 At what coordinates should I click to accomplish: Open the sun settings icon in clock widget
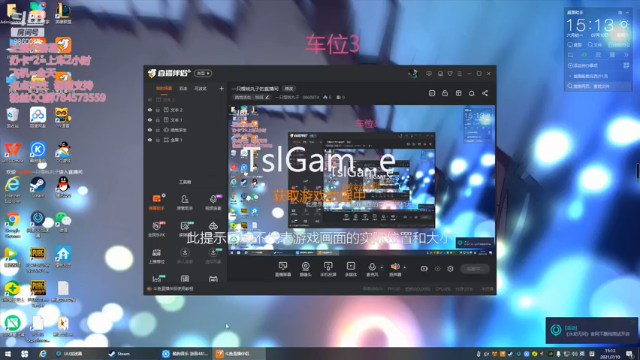(624, 24)
